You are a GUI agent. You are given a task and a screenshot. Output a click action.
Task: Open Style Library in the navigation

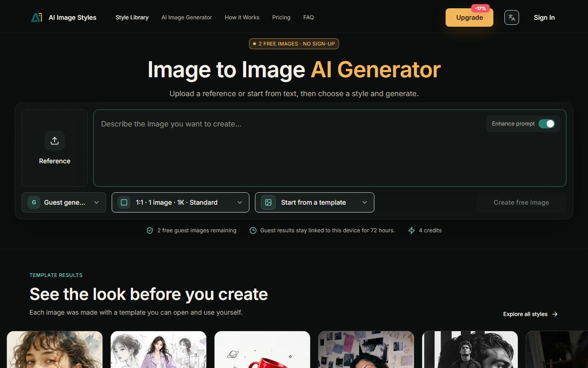tap(132, 17)
